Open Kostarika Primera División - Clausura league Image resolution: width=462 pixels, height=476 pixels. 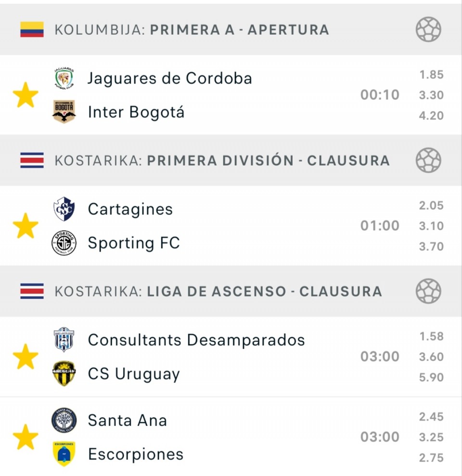tap(222, 160)
